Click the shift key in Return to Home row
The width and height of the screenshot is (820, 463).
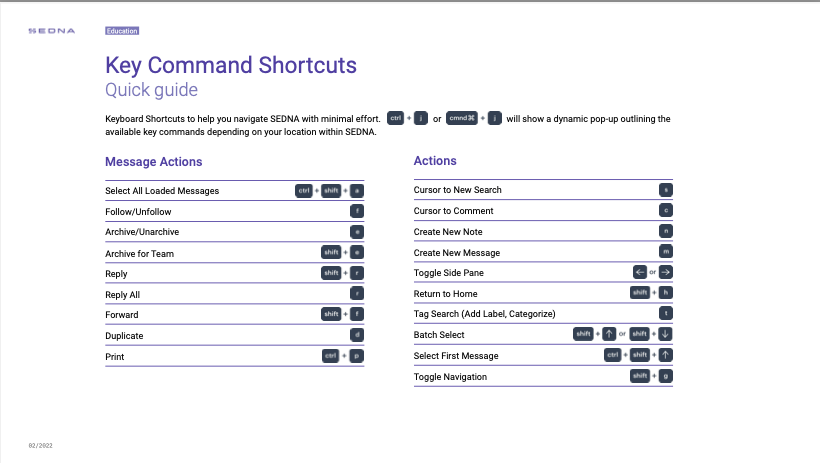pos(640,292)
